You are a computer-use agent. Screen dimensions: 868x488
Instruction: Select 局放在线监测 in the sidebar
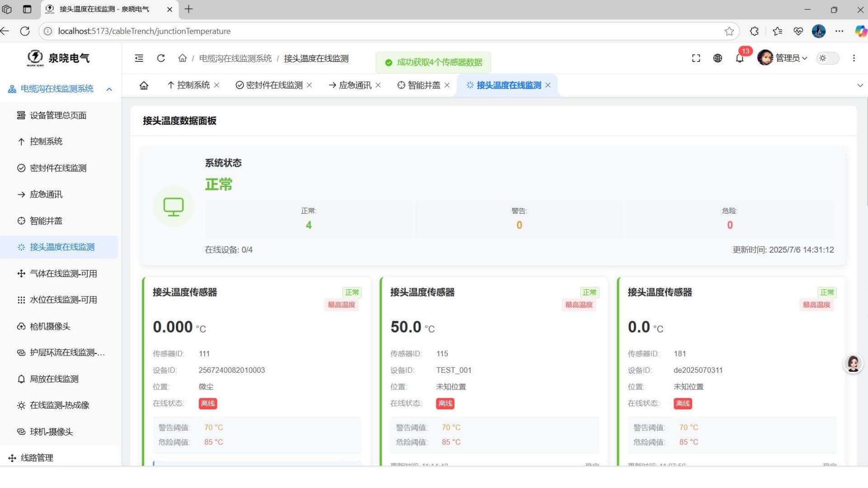click(x=59, y=379)
